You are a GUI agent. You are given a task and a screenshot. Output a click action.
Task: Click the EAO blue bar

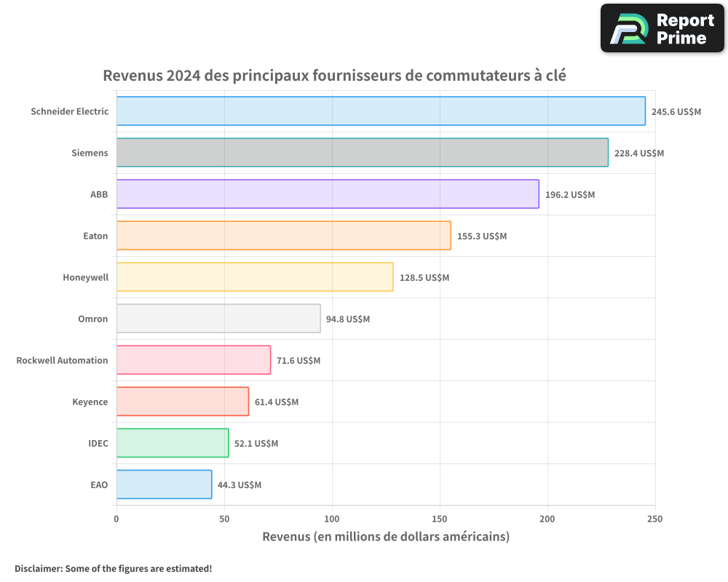point(164,485)
